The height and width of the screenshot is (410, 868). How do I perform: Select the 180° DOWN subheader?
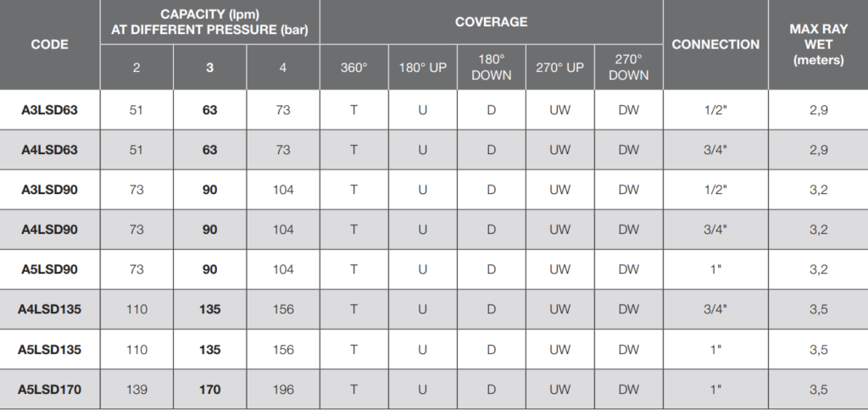tap(491, 67)
